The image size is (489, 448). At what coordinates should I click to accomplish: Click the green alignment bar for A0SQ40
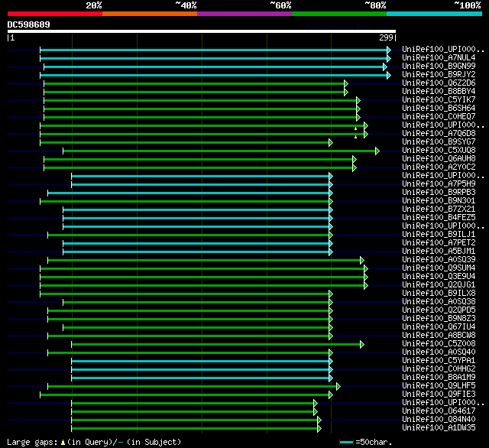click(189, 353)
